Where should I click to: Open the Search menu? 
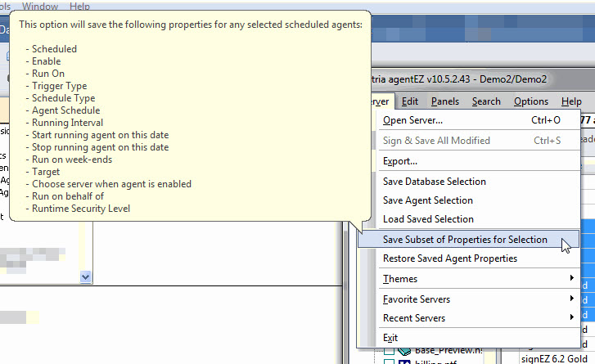[x=486, y=101]
